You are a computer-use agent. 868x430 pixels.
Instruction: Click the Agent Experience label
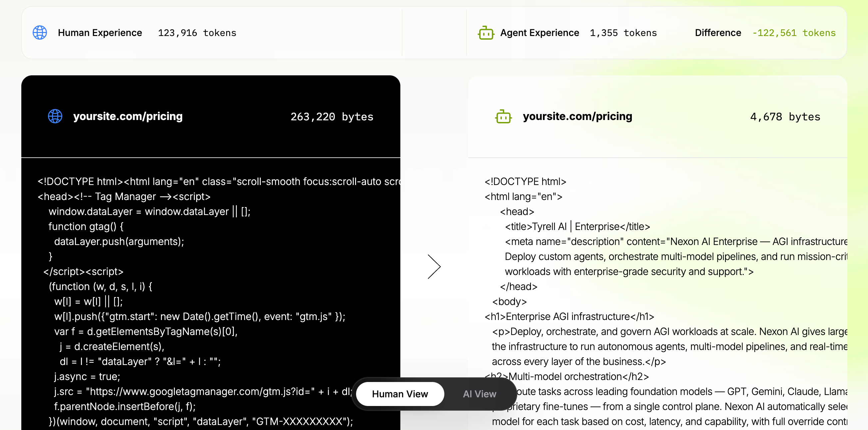click(540, 33)
